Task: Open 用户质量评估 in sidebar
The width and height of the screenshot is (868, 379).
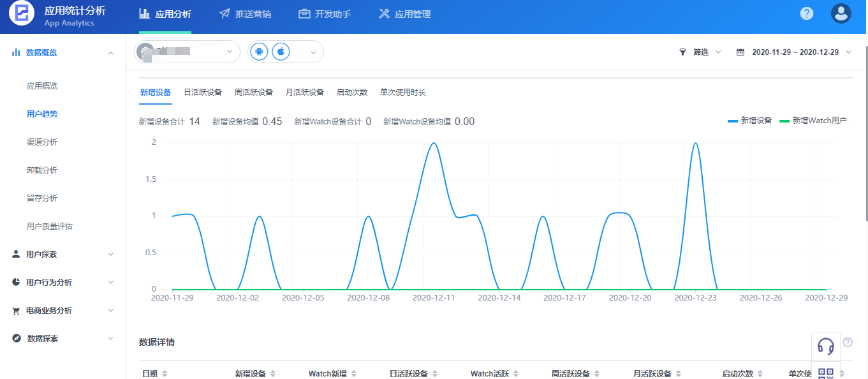Action: point(50,226)
